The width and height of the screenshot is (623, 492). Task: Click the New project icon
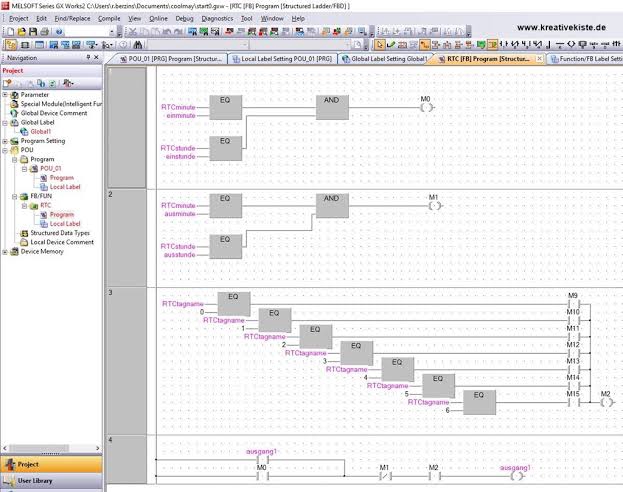[x=10, y=32]
